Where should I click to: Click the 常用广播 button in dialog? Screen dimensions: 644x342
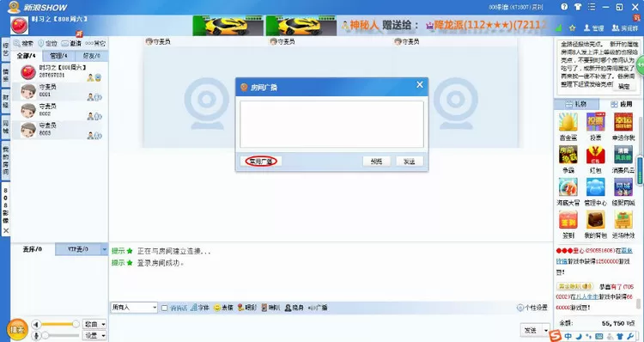[x=261, y=162]
